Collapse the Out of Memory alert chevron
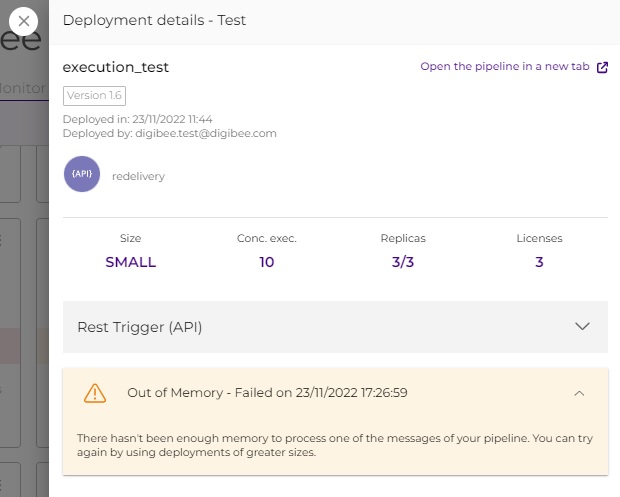Viewport: 620px width, 497px height. tap(579, 393)
